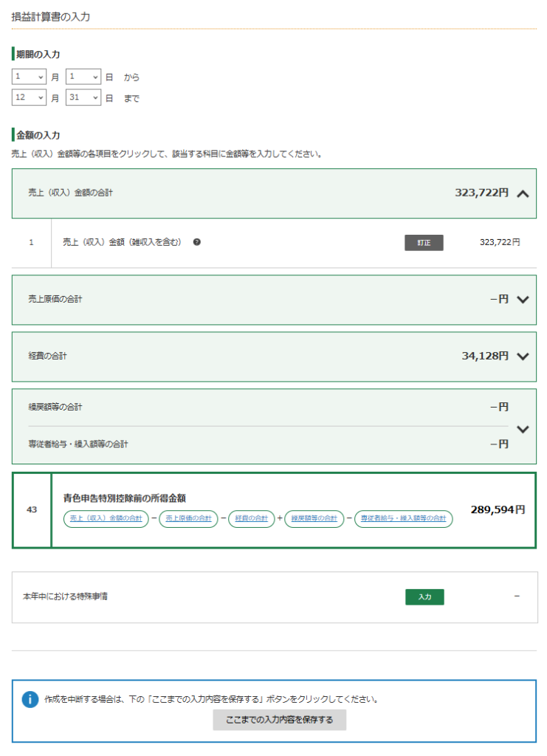Click the 専従者給与・繰入額等の合計 formula link
547x756 pixels.
tap(403, 519)
